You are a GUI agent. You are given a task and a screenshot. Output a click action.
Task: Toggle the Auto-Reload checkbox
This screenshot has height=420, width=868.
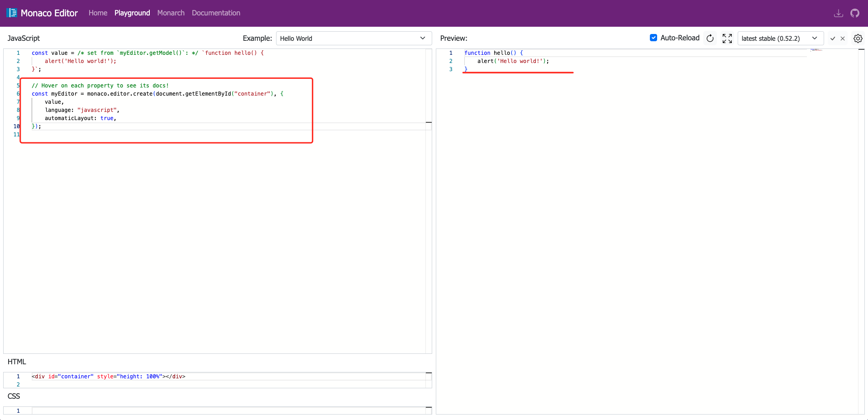coord(653,38)
